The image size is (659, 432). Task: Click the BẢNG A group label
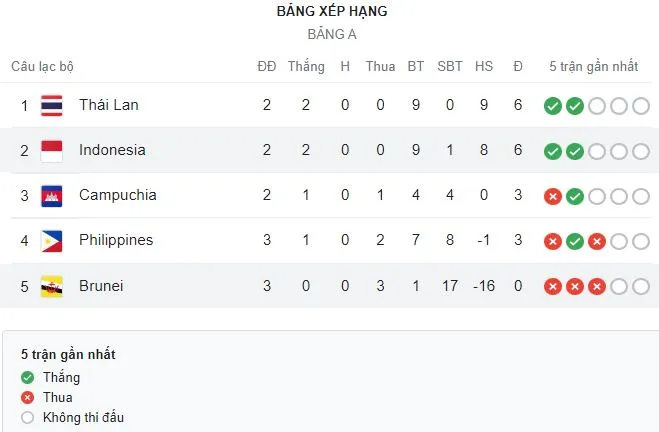pyautogui.click(x=332, y=34)
